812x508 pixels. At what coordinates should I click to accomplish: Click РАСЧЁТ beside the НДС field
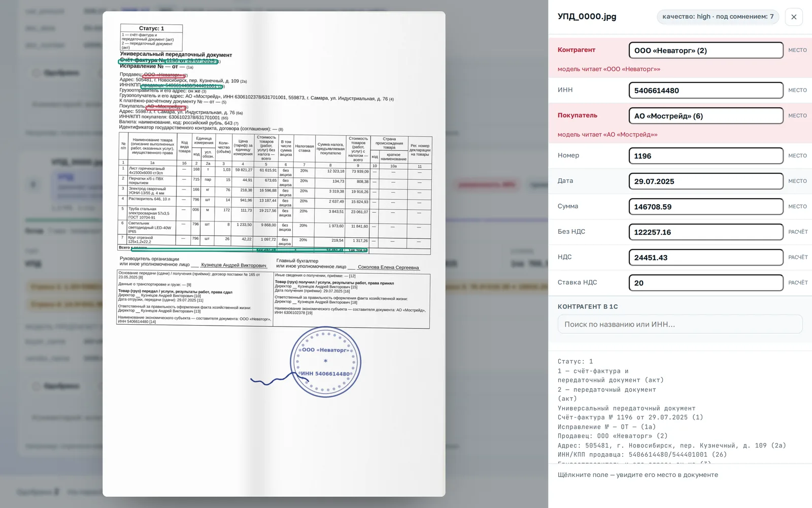(x=798, y=258)
